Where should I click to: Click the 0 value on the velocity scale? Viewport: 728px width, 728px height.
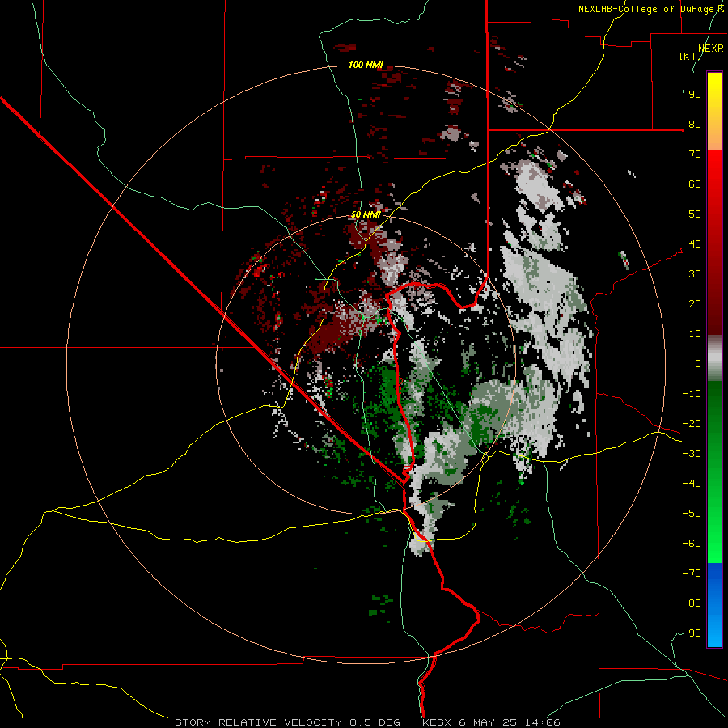[x=698, y=363]
